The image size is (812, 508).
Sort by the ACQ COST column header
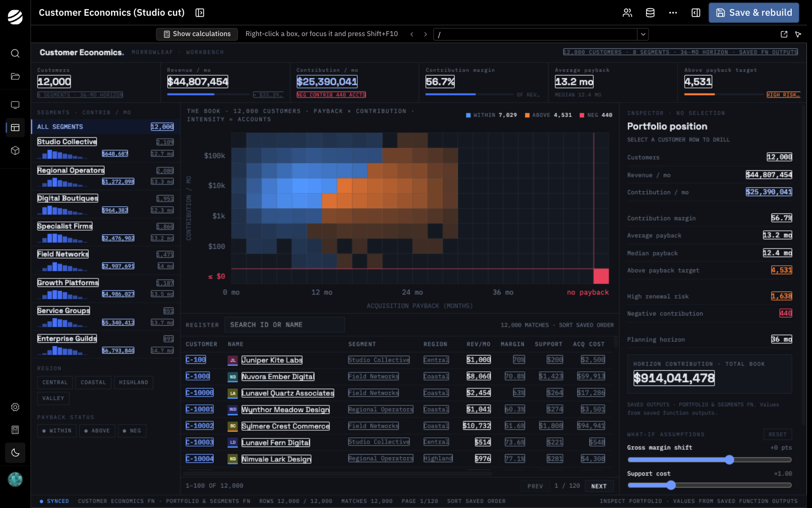click(589, 344)
